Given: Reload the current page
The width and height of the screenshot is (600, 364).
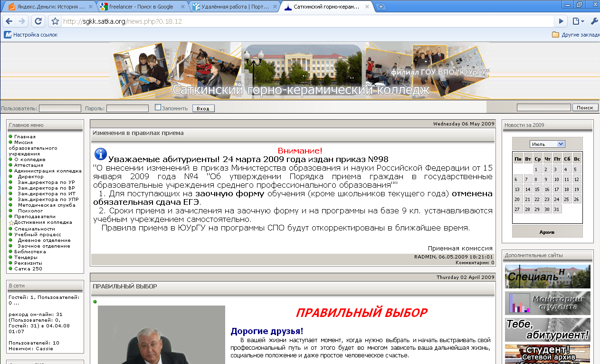Looking at the screenshot, I should pos(38,21).
